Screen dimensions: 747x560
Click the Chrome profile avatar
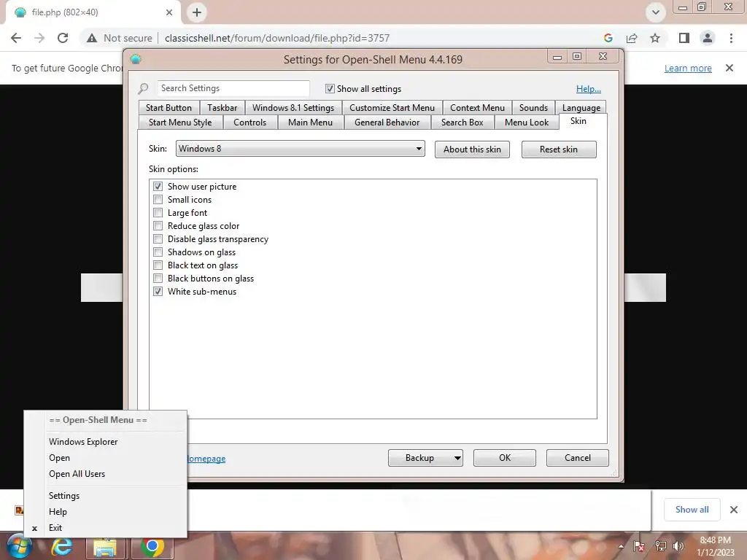[x=708, y=38]
